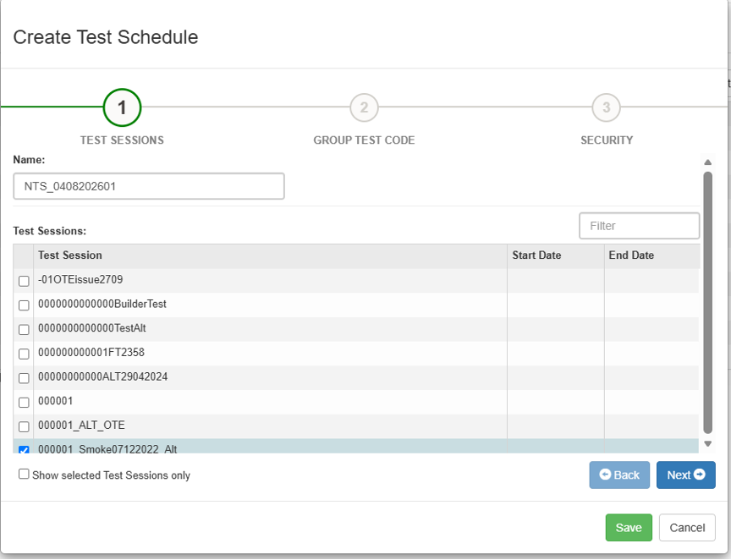Screen dimensions: 731x560
Task: Select row text 000001_Smoke07122022_Alt
Action: [x=107, y=449]
